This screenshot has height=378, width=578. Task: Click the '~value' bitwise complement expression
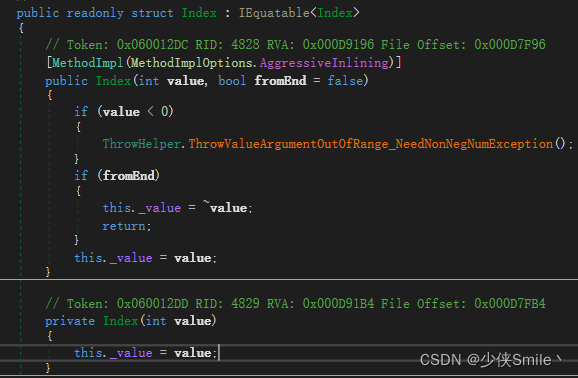tap(224, 207)
